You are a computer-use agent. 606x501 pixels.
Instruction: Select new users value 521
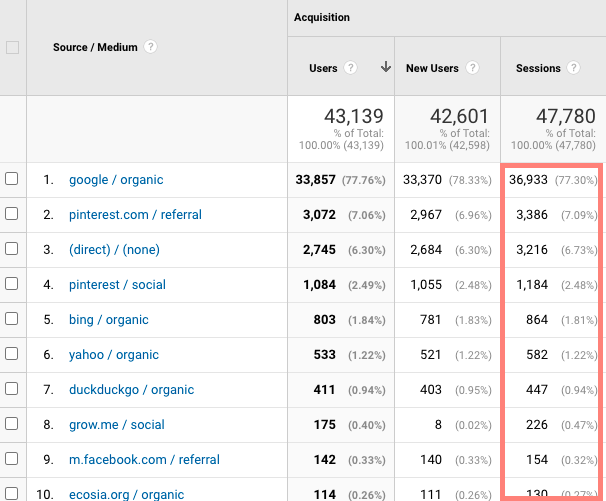pos(431,355)
